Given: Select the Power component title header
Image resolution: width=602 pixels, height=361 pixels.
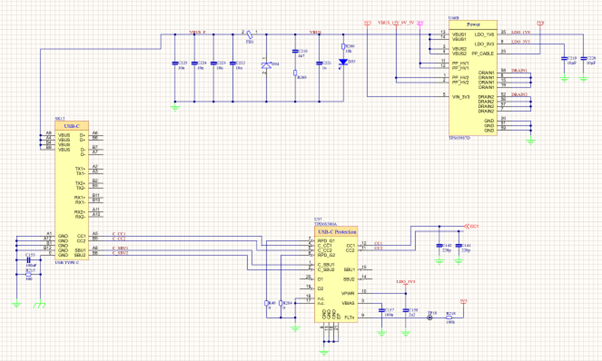Looking at the screenshot, I should (x=473, y=24).
